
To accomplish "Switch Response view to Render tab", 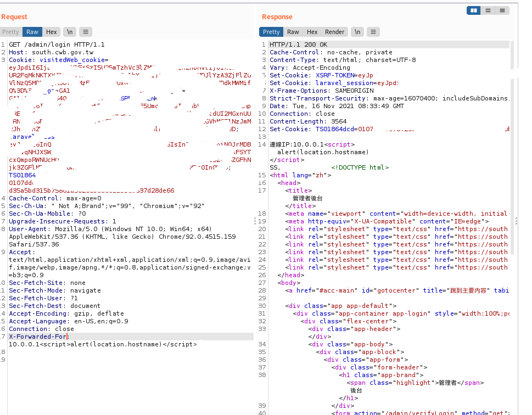I will 334,32.
